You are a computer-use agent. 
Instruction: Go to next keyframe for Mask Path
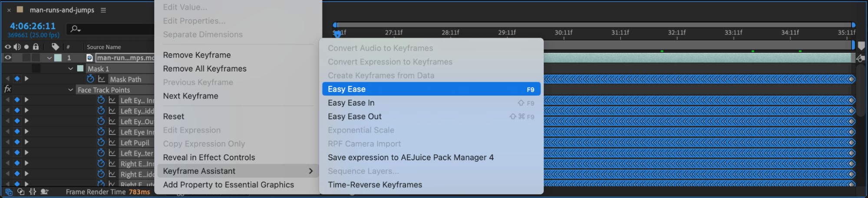[x=27, y=79]
